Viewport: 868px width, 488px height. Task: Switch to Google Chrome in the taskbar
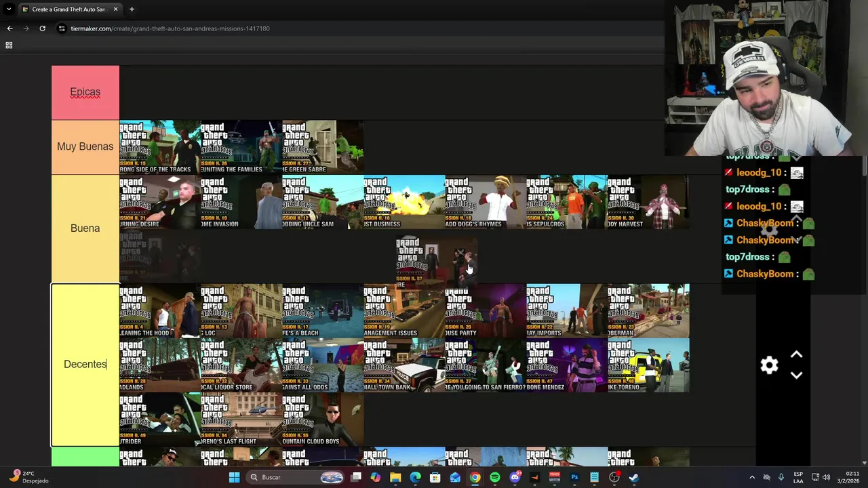click(x=475, y=477)
